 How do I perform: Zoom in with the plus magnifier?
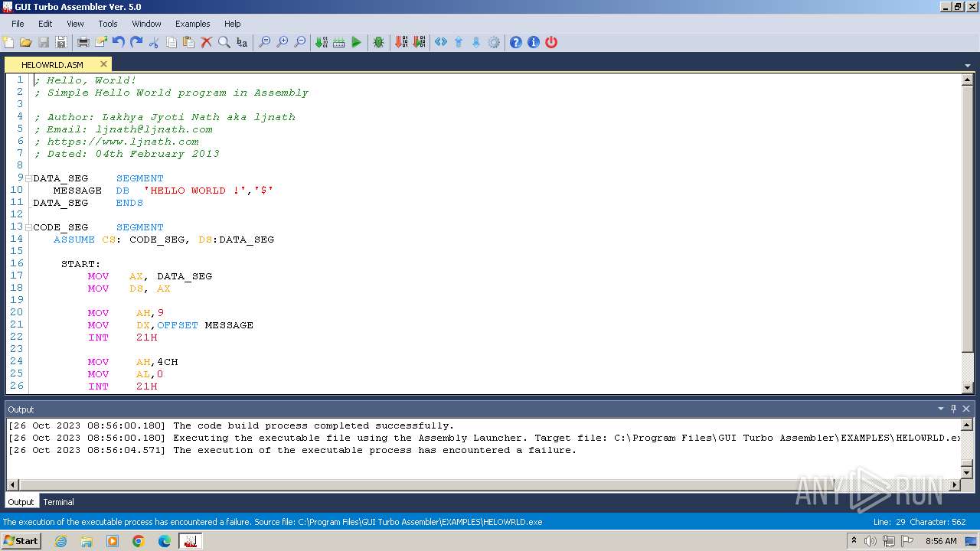(283, 42)
